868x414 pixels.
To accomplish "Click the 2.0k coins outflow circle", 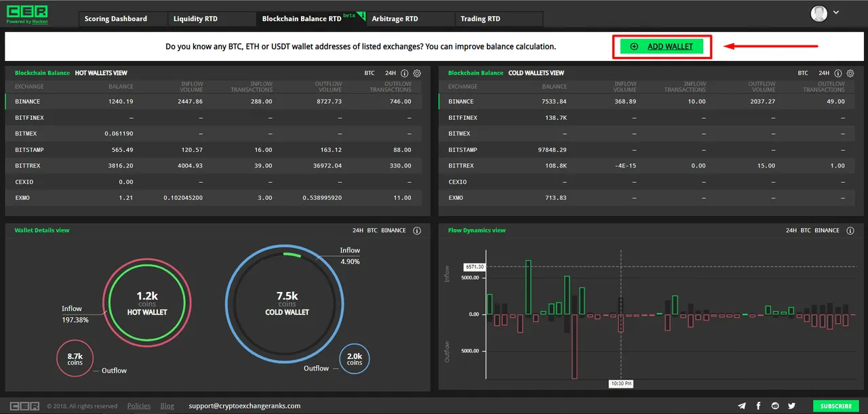I will coord(355,359).
